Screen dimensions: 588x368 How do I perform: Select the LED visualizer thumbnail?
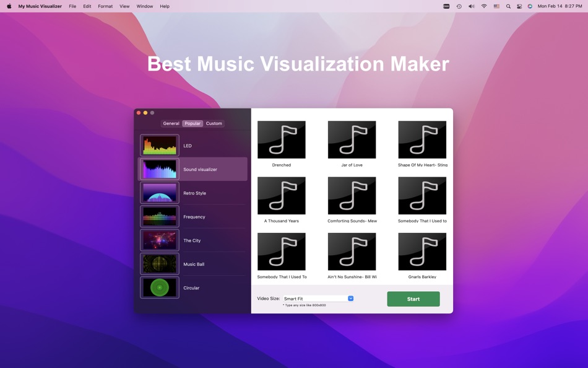pyautogui.click(x=159, y=146)
